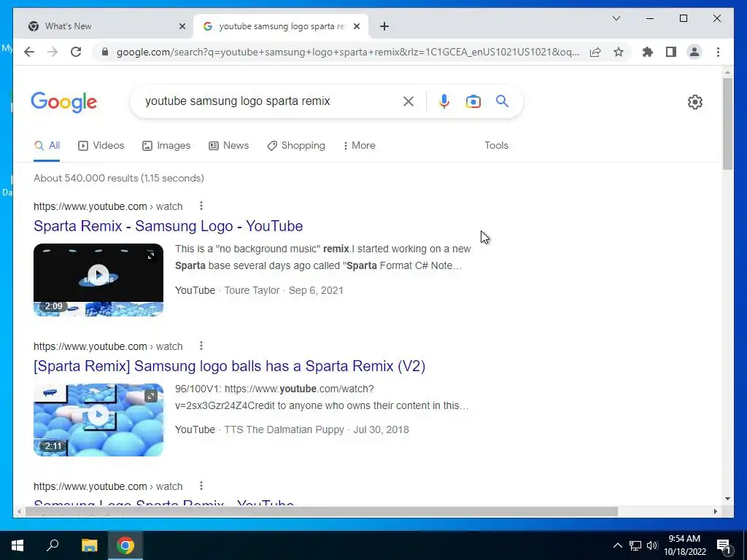Open options for Sparta Remix - Samsung Logo result
The height and width of the screenshot is (560, 747).
pyautogui.click(x=201, y=206)
